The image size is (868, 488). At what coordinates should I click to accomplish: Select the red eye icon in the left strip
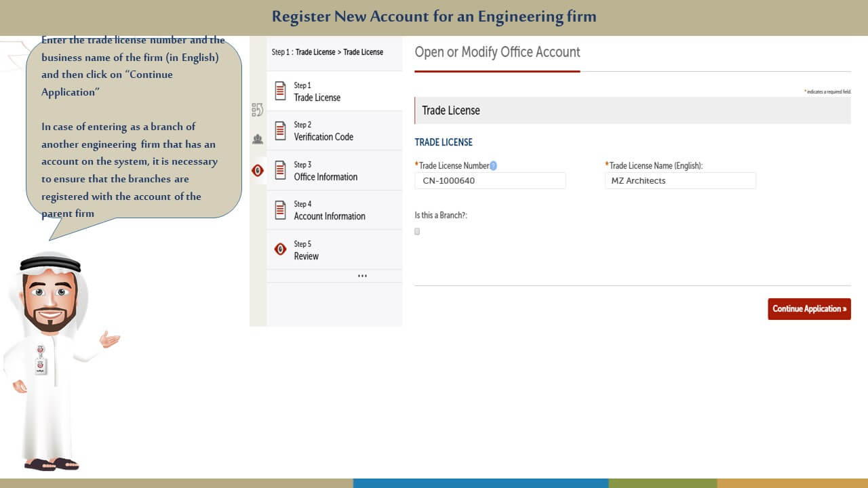257,170
